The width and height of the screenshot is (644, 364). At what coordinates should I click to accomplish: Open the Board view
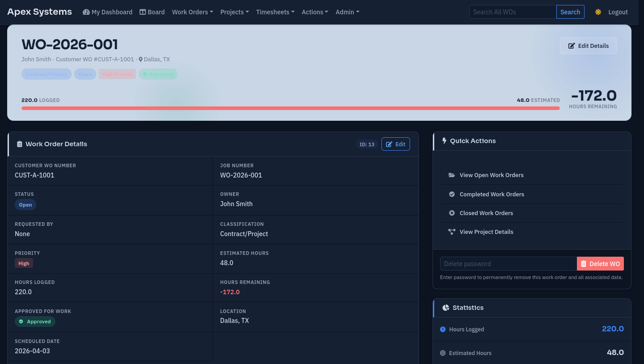pyautogui.click(x=152, y=12)
